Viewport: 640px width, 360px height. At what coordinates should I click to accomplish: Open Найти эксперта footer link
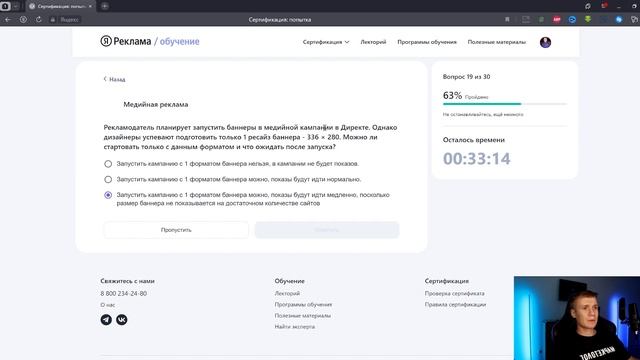pos(295,327)
